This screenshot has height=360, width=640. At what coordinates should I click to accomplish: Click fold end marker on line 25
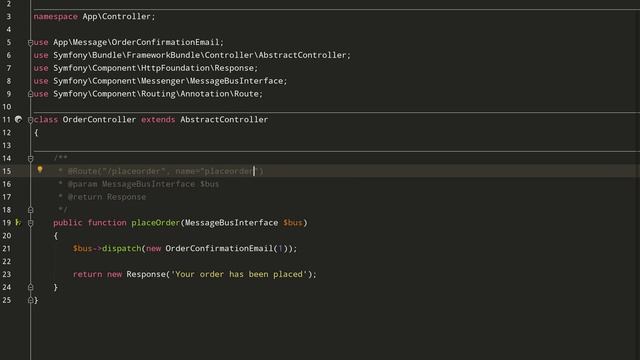[30, 300]
